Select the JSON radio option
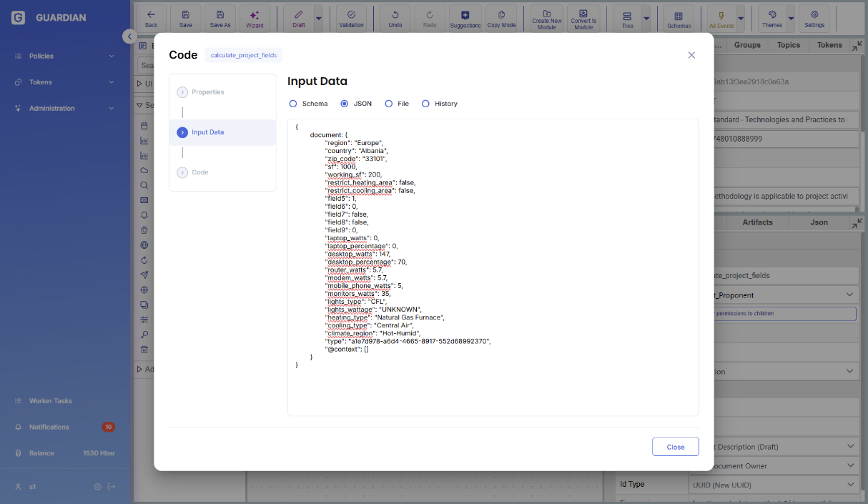This screenshot has height=504, width=868. [x=345, y=104]
